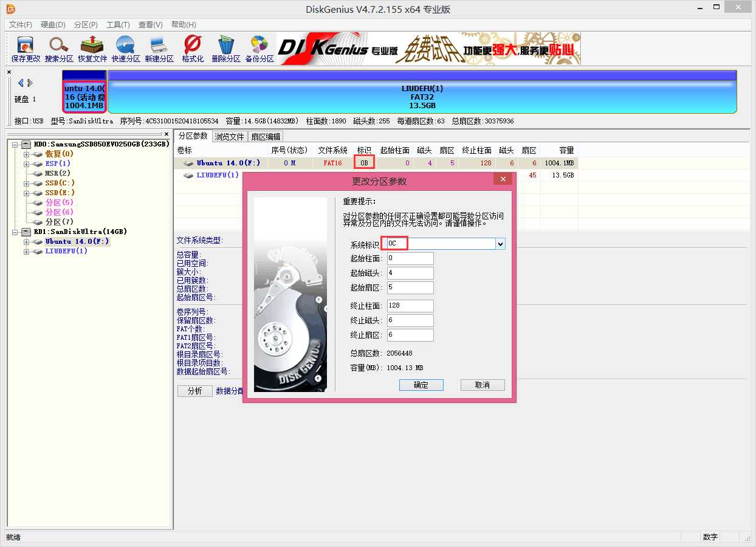Expand the ESP(1) partition node
The width and height of the screenshot is (756, 547).
click(26, 164)
